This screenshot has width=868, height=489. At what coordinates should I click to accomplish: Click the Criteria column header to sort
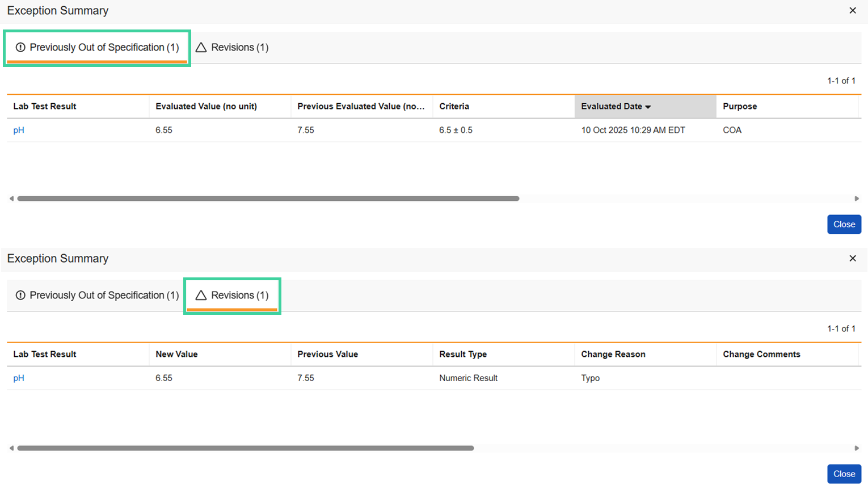pos(456,106)
